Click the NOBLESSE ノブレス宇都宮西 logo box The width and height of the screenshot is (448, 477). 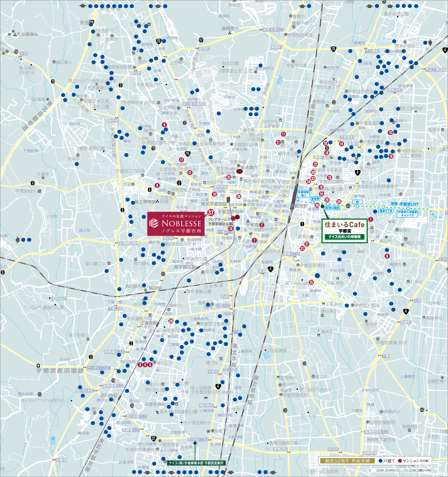click(x=176, y=224)
